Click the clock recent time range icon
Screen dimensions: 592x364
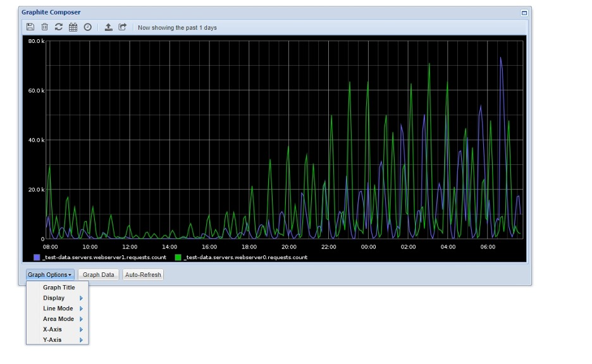(x=88, y=27)
